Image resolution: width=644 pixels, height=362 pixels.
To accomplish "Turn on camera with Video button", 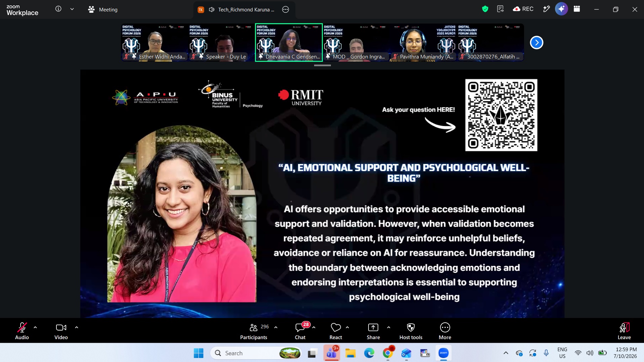I will coord(61,331).
